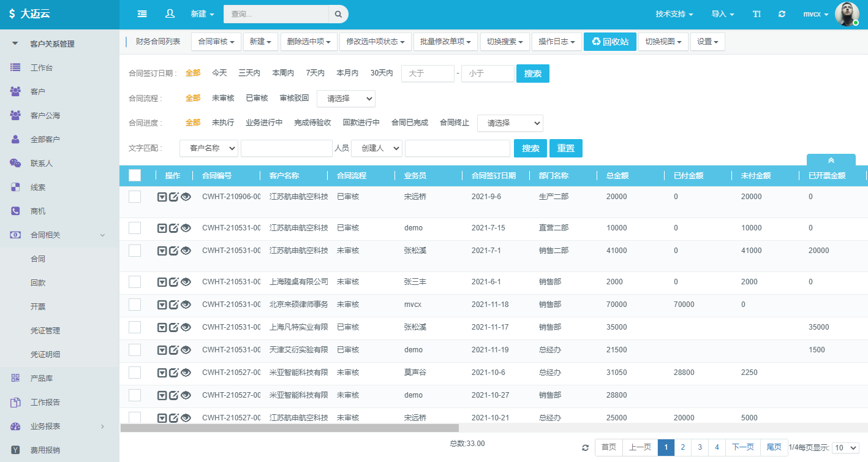View details eye icon for 2021-7-15 row
The width and height of the screenshot is (868, 462).
tap(186, 228)
